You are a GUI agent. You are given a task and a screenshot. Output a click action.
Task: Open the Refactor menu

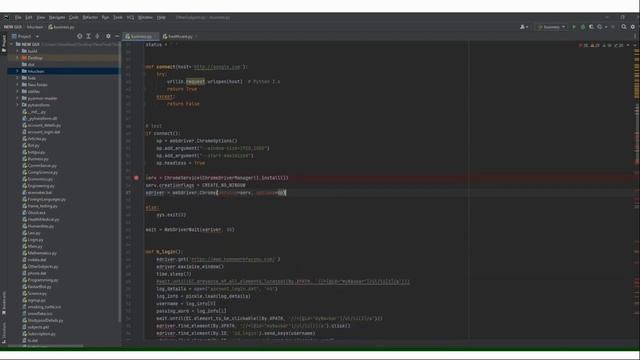click(x=90, y=18)
